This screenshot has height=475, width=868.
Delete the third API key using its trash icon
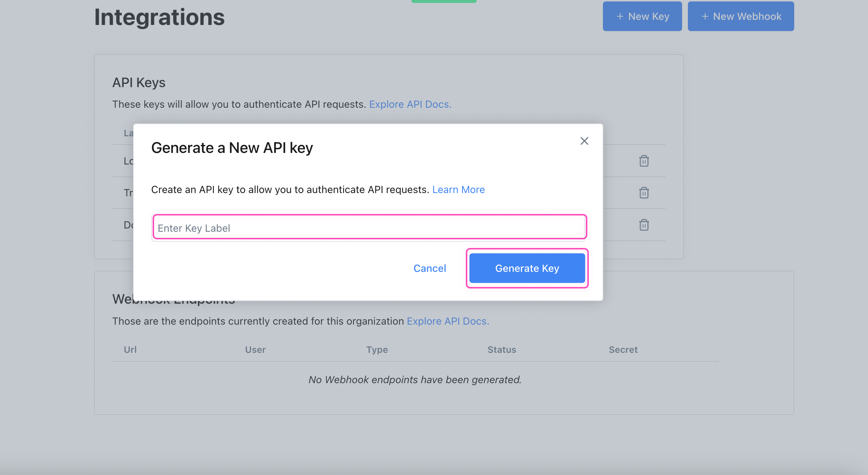[x=644, y=225]
